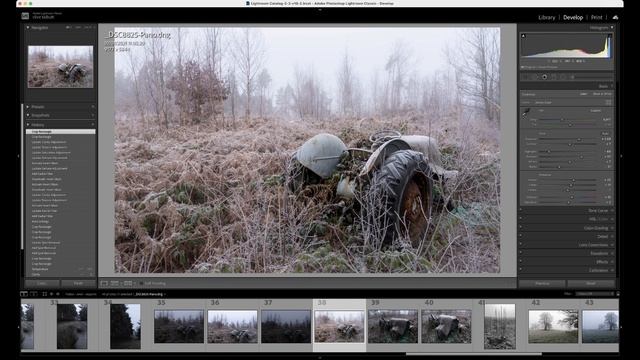
Task: Toggle the HSL / Color panel switch
Action: point(521,219)
